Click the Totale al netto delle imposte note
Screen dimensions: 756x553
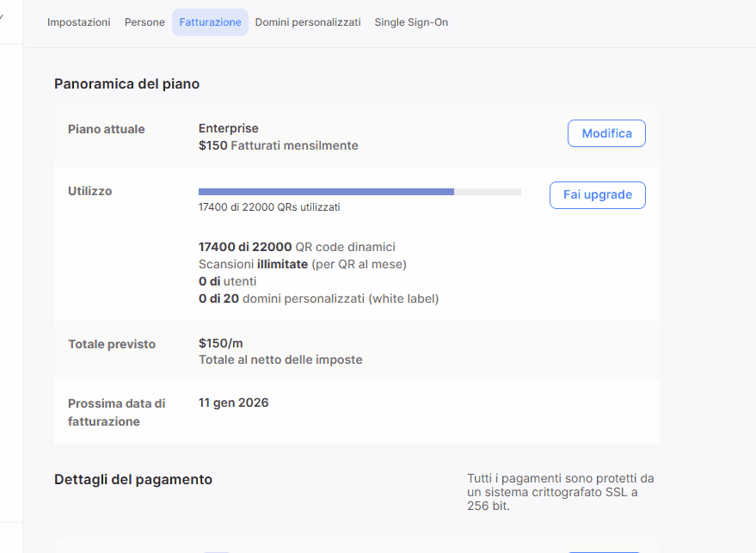pos(280,359)
